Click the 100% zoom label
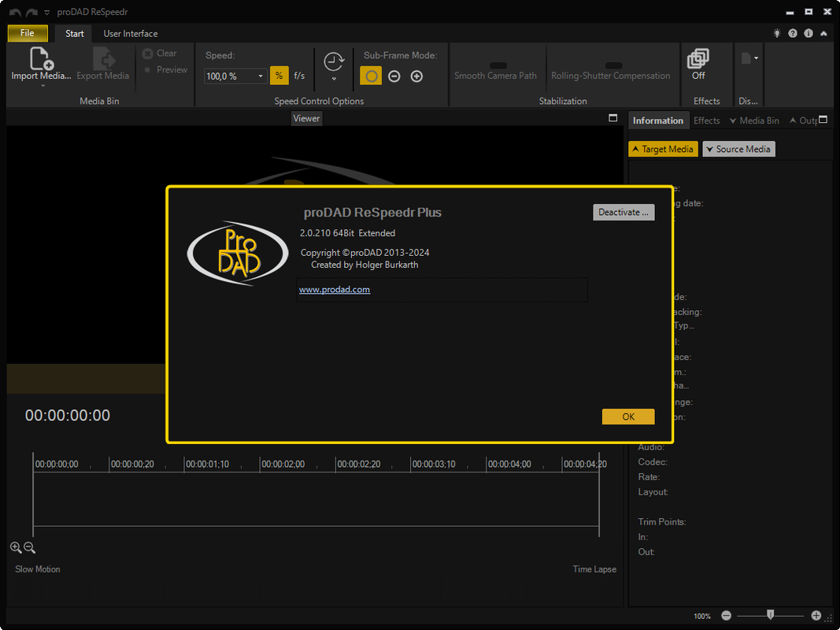 coord(702,616)
